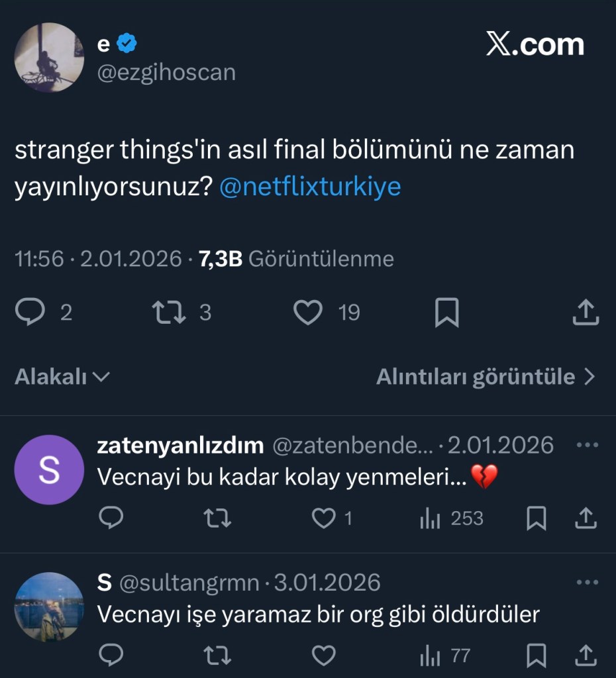Open the @ezgihoscan username handle

click(166, 72)
